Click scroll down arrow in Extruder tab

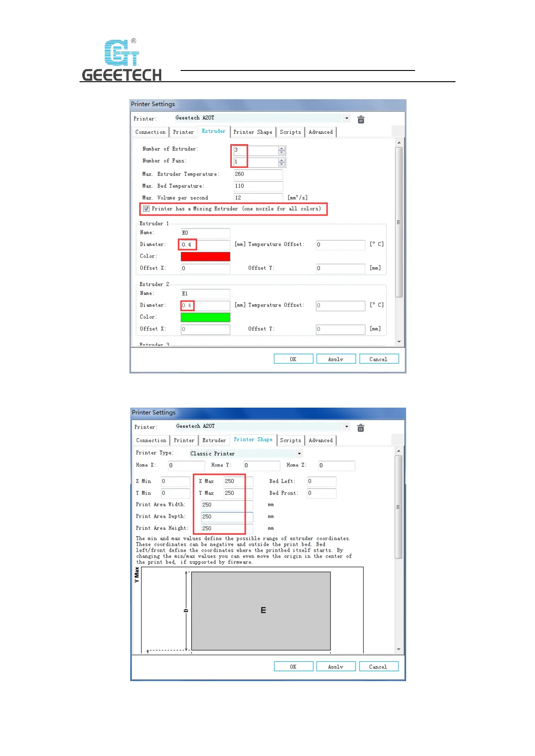tap(399, 342)
